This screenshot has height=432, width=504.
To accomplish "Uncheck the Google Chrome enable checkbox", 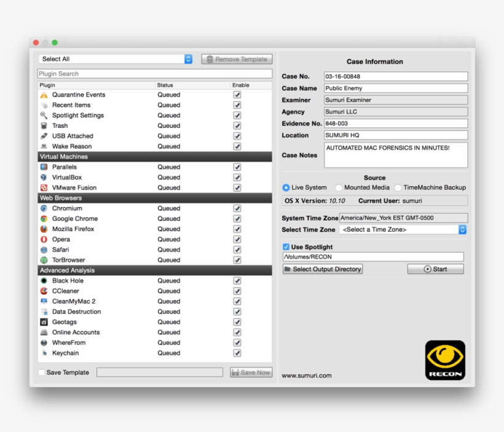I will coord(237,219).
